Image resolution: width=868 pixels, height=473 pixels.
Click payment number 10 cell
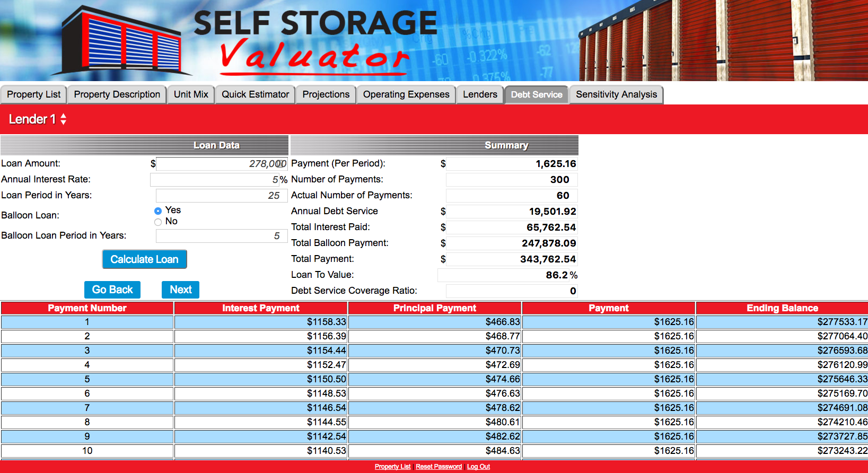click(87, 451)
